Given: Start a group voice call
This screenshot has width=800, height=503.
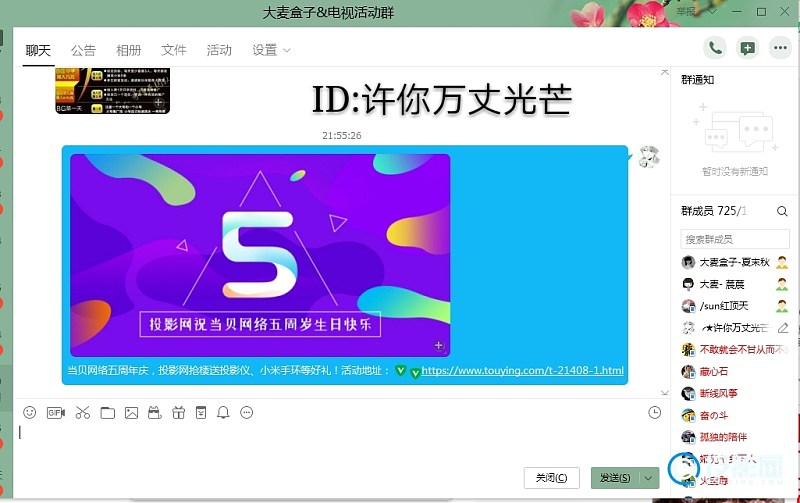Looking at the screenshot, I should pos(715,48).
